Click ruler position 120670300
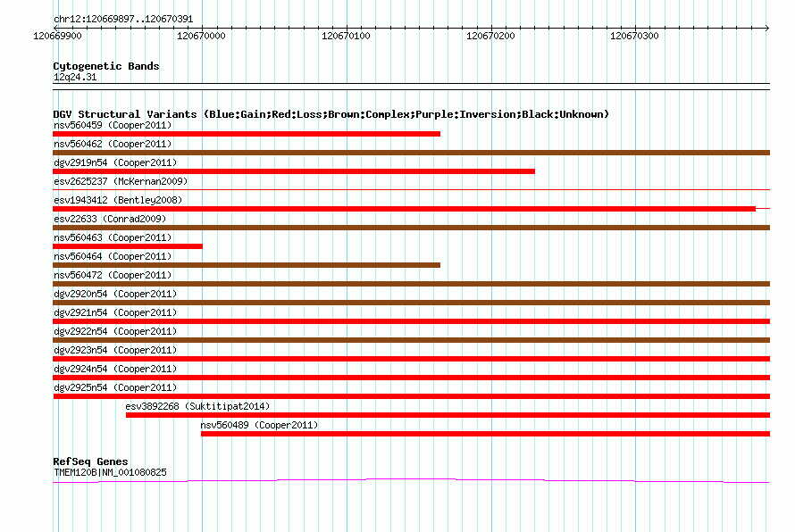Viewport: 795px width, 532px height. tap(634, 36)
